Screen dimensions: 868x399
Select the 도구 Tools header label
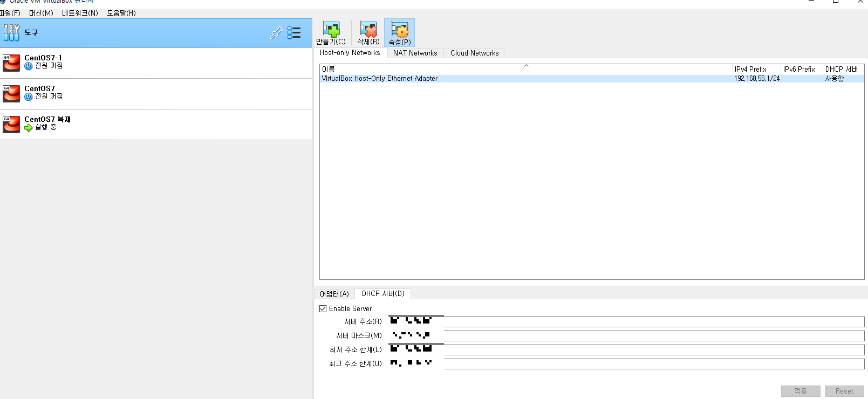coord(31,33)
